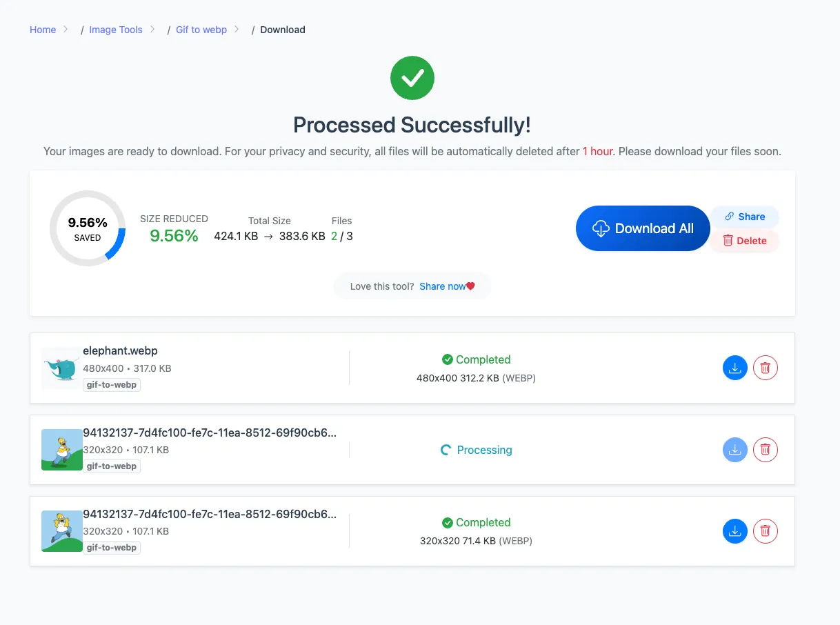Delete all files with red Delete button
The image size is (840, 625).
pos(745,241)
